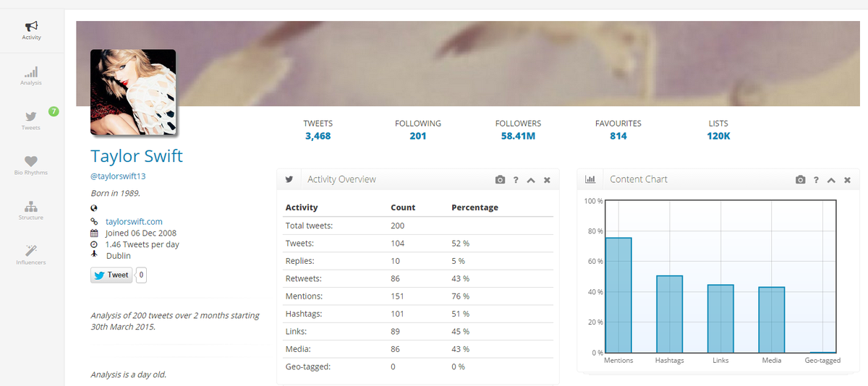Click the calendar icon beside joined date
868x386 pixels.
tap(94, 233)
